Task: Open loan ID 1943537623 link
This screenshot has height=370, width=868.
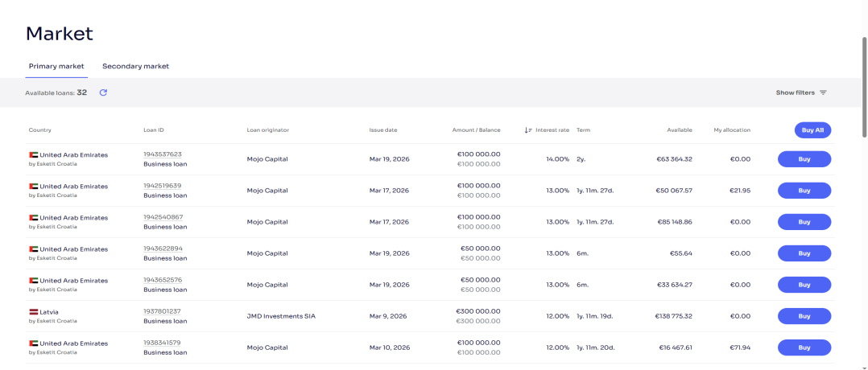Action: [x=162, y=154]
